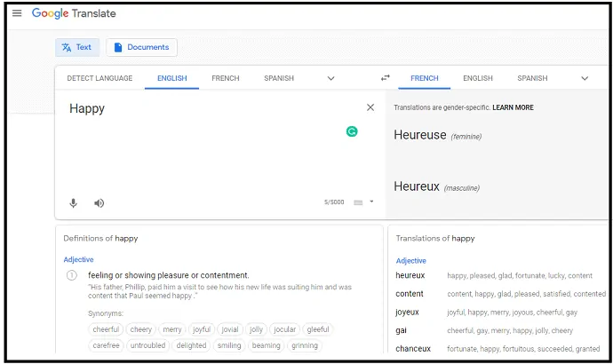Viewport: 613px width, 364px height.
Task: Click the cheerful synonym chip
Action: click(x=106, y=329)
